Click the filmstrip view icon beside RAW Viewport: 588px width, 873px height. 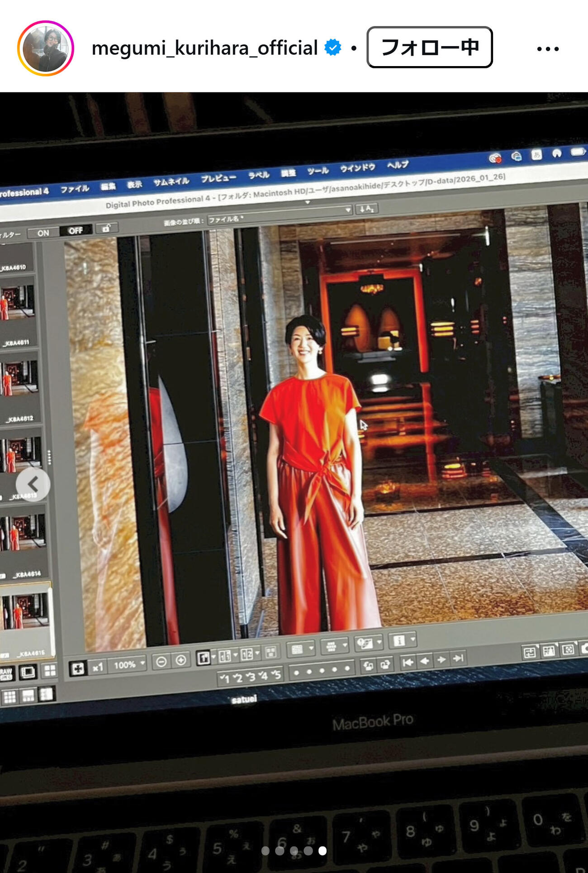28,672
